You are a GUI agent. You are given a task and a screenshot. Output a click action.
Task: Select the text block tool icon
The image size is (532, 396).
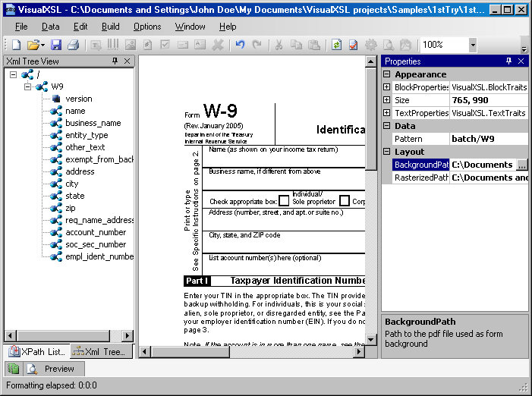point(200,45)
